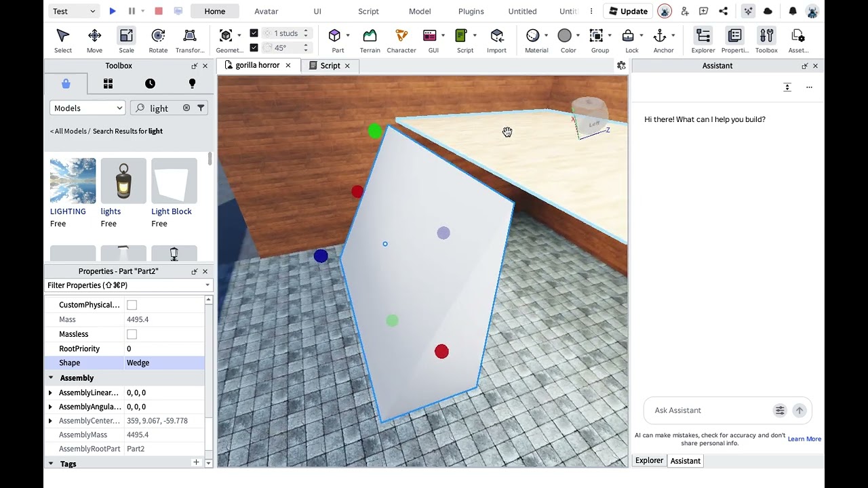The width and height of the screenshot is (868, 488).
Task: Activate the Rotate tool
Action: [158, 41]
